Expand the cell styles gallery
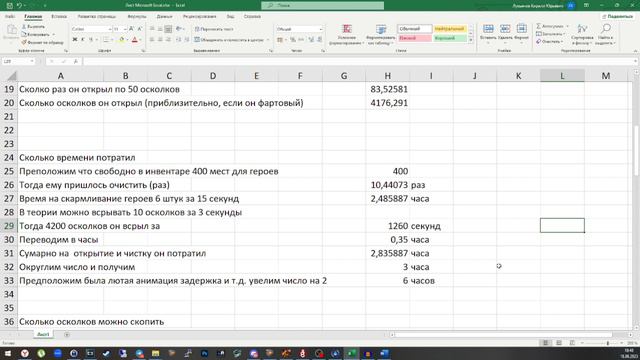Viewport: 640px width, 360px height. 471,40
